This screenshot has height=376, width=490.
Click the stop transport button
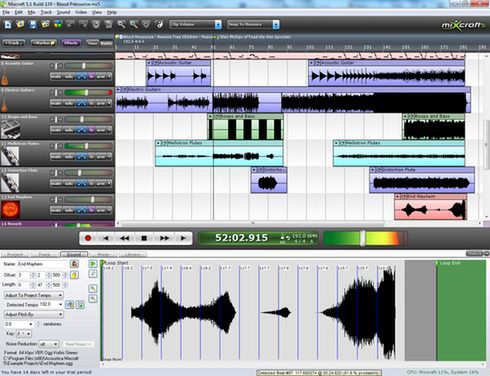(x=144, y=238)
